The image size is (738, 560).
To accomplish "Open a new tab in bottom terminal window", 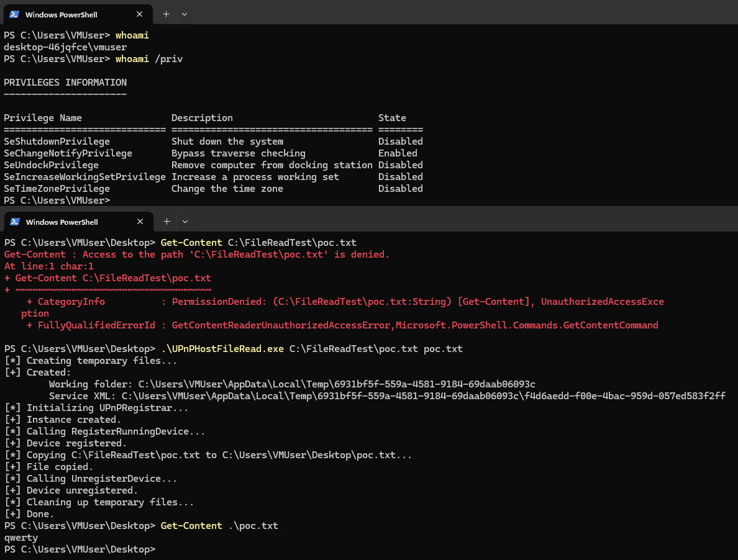I will [x=166, y=222].
